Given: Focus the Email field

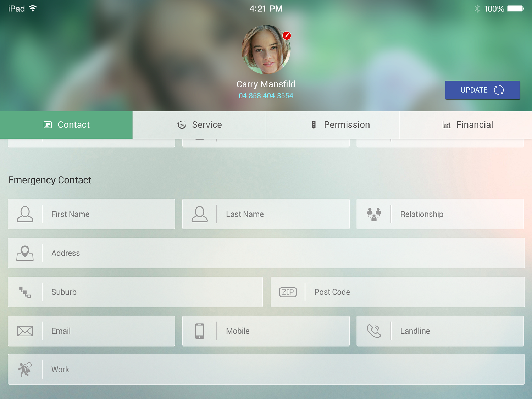Looking at the screenshot, I should pos(92,331).
